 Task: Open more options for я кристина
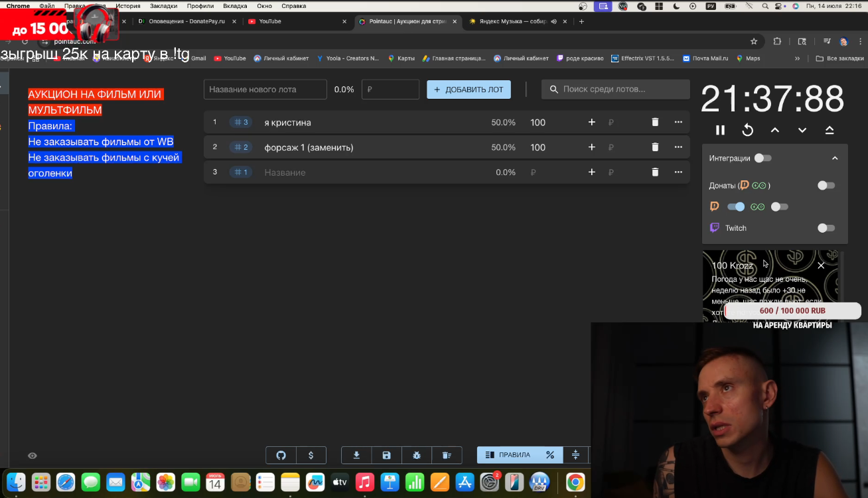(678, 122)
